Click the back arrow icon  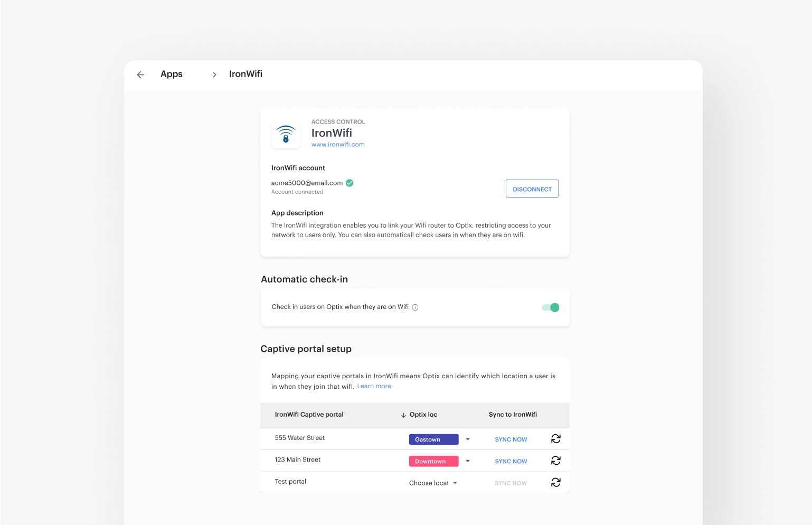pyautogui.click(x=140, y=74)
